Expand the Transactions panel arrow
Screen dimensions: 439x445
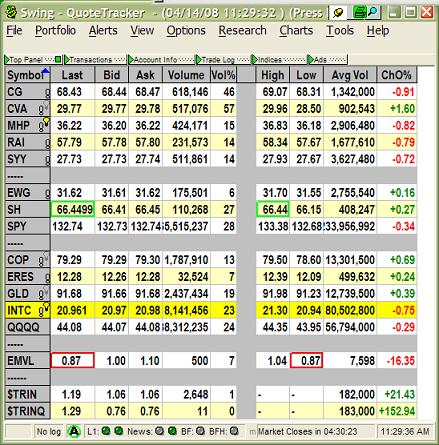pos(67,60)
